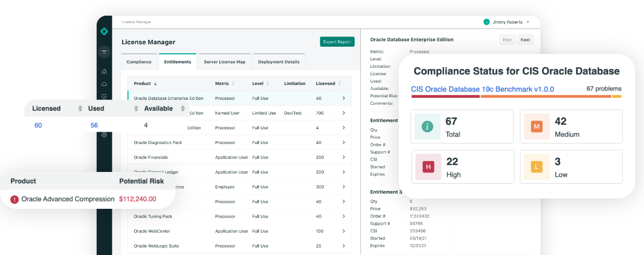Screen dimensions: 644x255
Task: Open the Deployment Details tab
Action: (279, 61)
